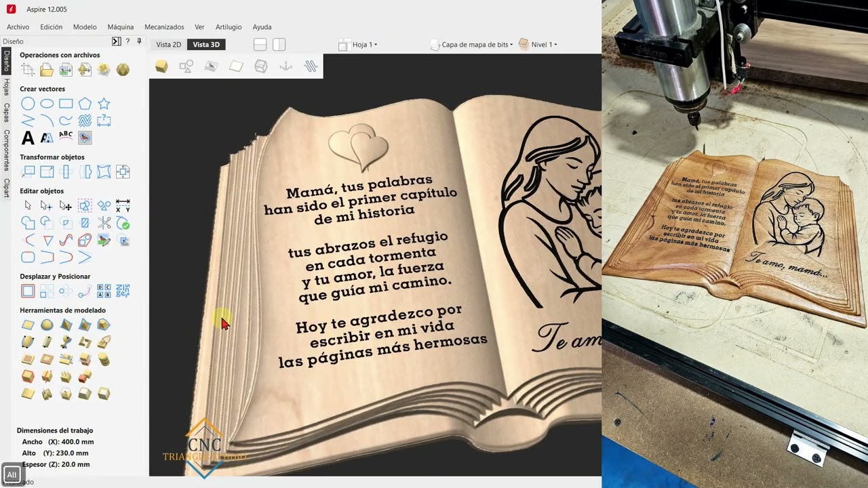Click the isometric shaded view cube icon

pyautogui.click(x=161, y=66)
